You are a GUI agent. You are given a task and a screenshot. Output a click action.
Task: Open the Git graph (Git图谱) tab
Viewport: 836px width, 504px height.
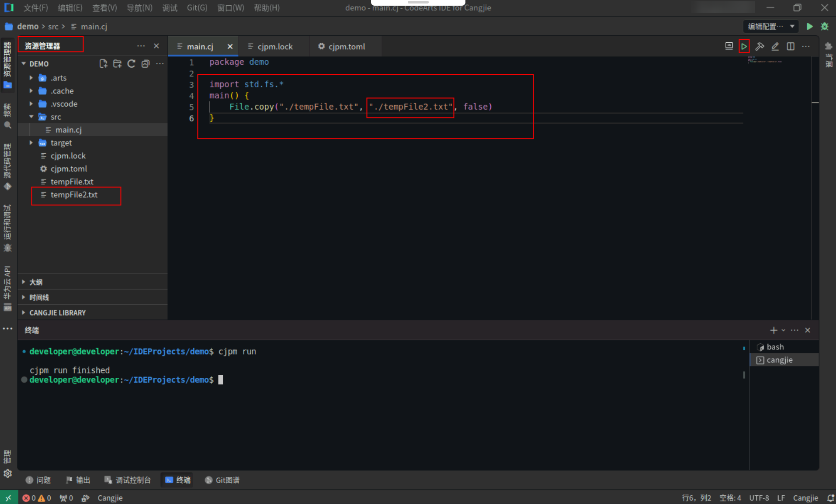(222, 480)
